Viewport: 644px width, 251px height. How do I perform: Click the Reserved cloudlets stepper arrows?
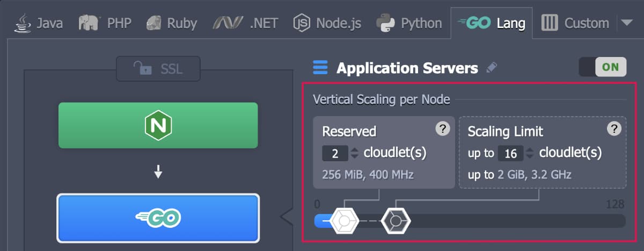point(354,154)
